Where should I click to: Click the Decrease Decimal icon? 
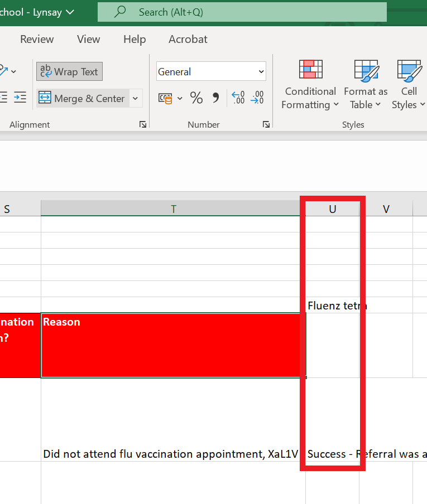click(x=257, y=99)
